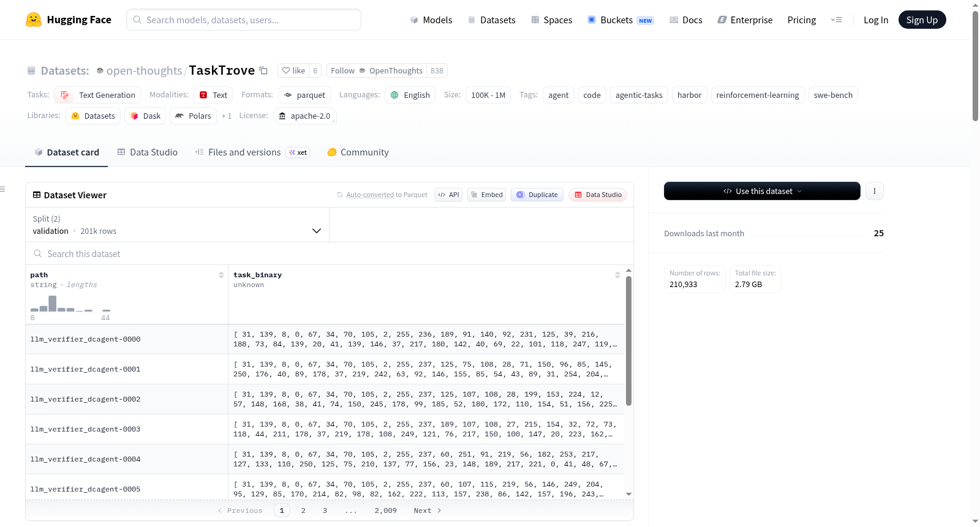This screenshot has height=527, width=980.
Task: Click the Log In link
Action: (875, 20)
